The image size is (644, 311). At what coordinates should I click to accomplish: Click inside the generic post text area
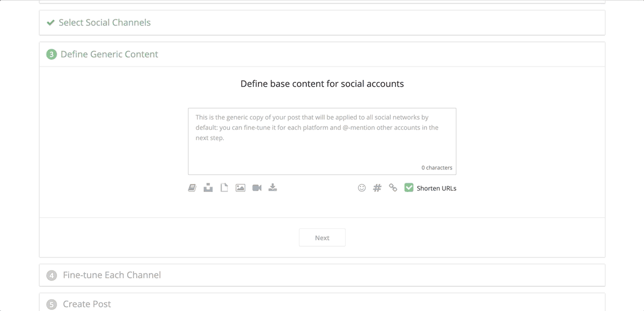pos(322,141)
